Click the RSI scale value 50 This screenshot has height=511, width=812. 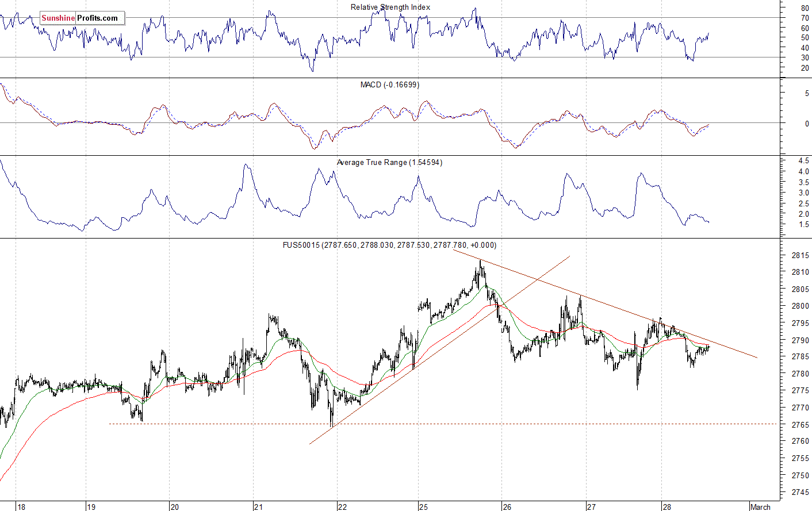tap(805, 38)
